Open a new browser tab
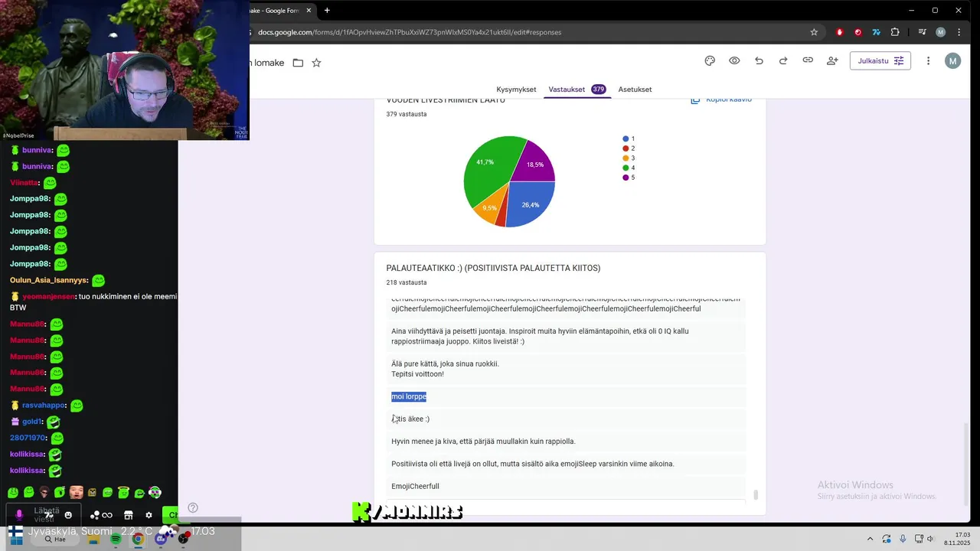Viewport: 980px width, 551px height. click(327, 11)
